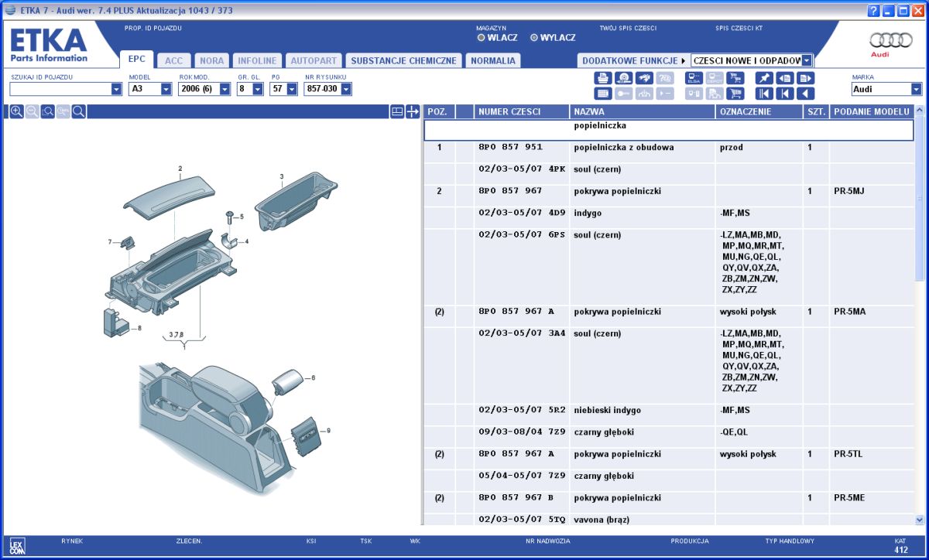Zoom in on the parts illustration
The height and width of the screenshot is (560, 929).
tap(16, 111)
